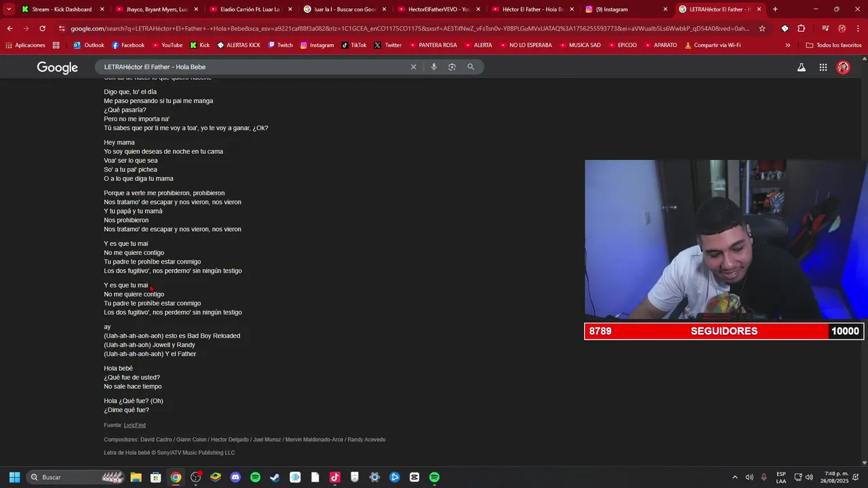Open the Aplicaciones bookmarks shortcut

point(25,45)
